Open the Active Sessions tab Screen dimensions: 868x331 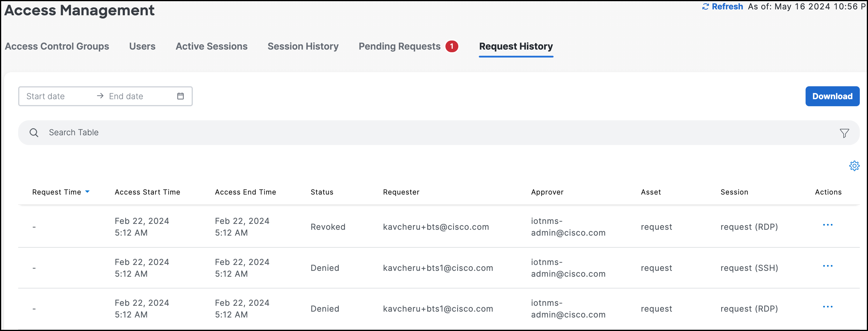point(211,46)
